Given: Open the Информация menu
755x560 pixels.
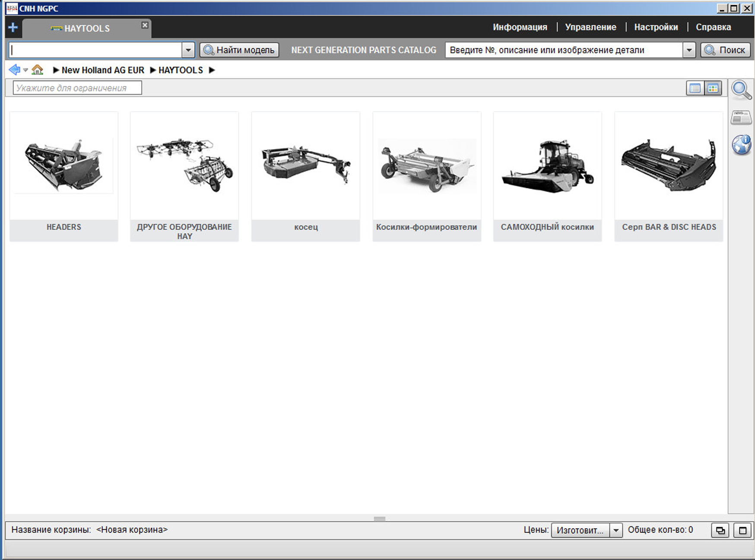Looking at the screenshot, I should [x=520, y=27].
